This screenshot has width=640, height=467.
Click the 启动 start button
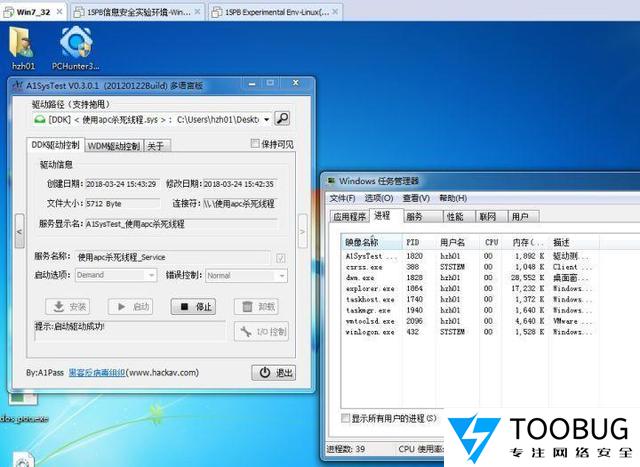131,307
